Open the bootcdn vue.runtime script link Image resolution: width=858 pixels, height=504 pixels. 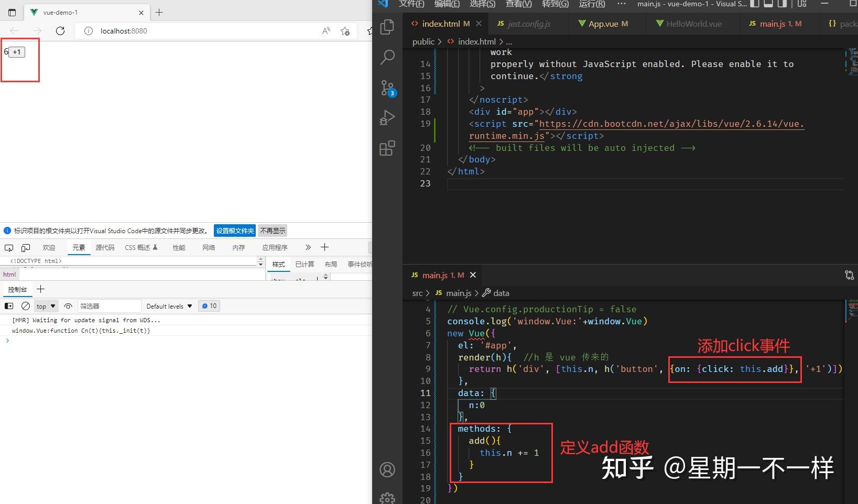[x=636, y=130]
